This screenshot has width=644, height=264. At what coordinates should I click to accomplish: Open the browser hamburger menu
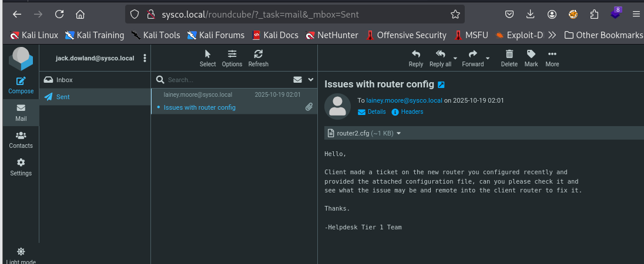pyautogui.click(x=636, y=14)
